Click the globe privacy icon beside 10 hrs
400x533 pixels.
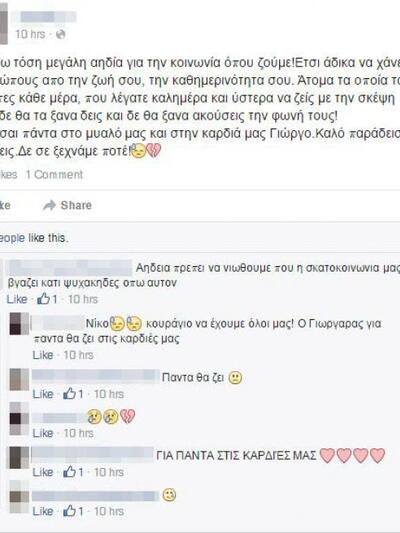pos(60,34)
